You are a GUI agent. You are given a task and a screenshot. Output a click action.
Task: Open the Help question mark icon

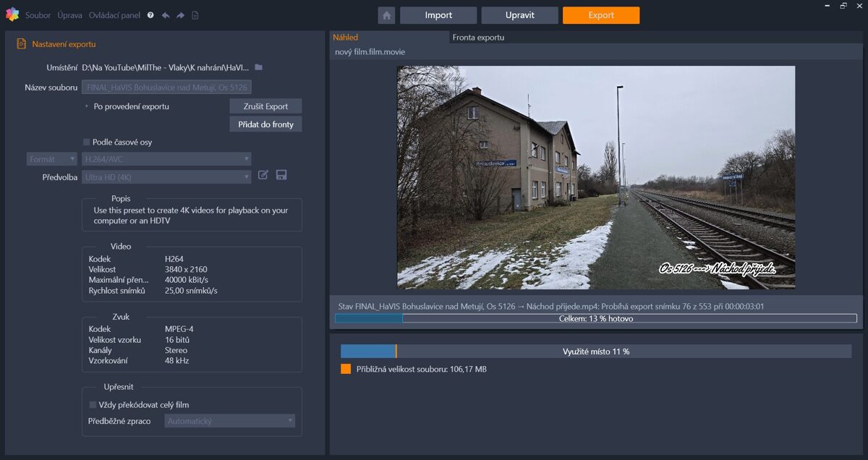point(150,14)
